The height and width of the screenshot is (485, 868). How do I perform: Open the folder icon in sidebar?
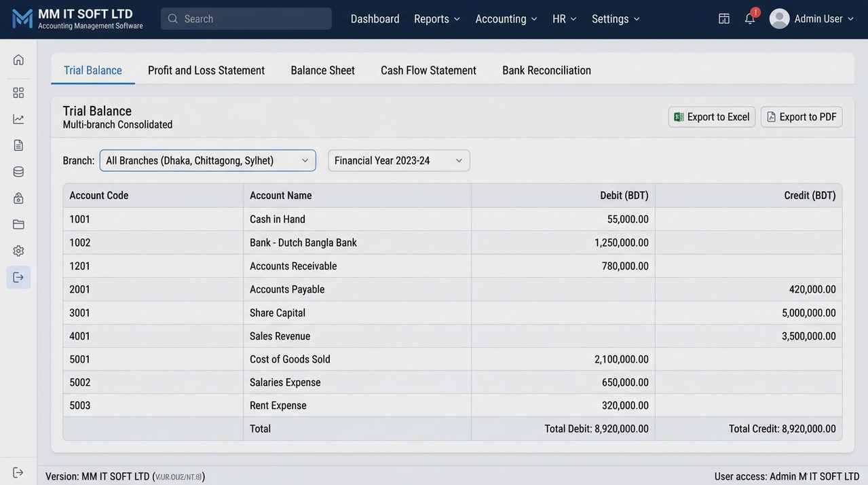[x=18, y=224]
